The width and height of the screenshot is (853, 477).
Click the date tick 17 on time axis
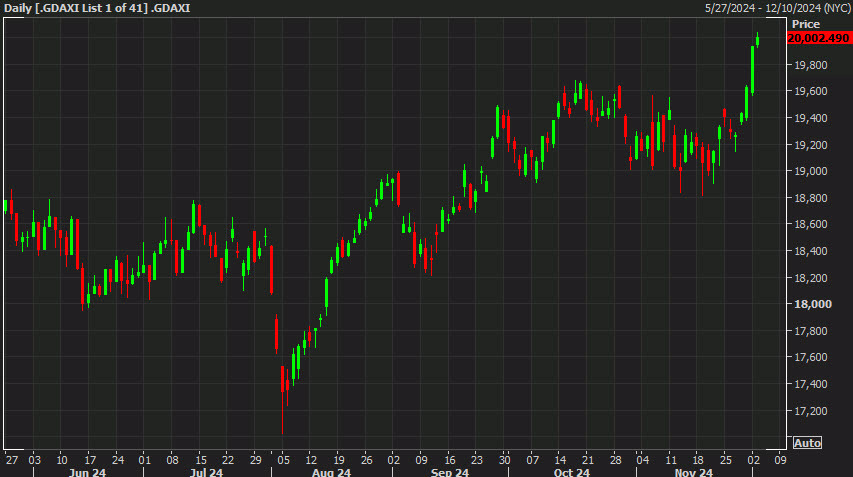click(90, 460)
